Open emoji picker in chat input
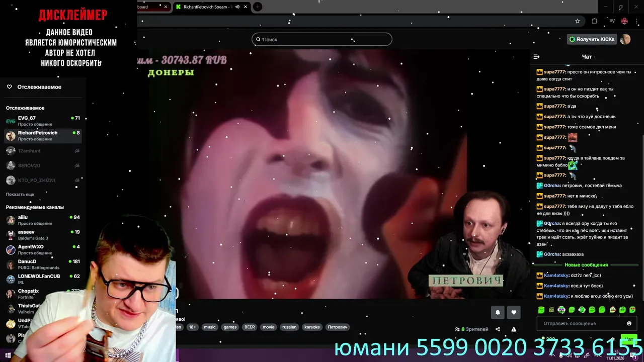The height and width of the screenshot is (362, 644). click(x=629, y=323)
